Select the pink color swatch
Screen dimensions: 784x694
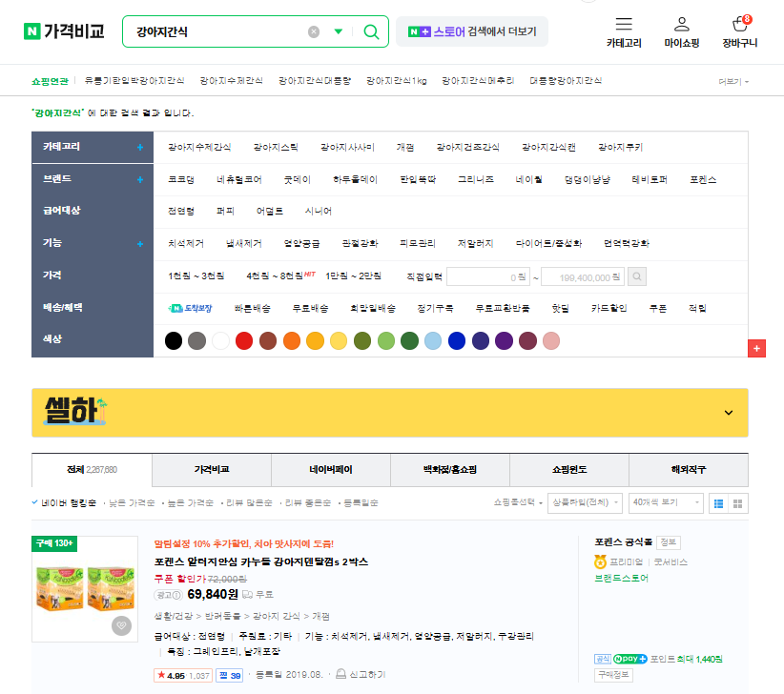[551, 340]
